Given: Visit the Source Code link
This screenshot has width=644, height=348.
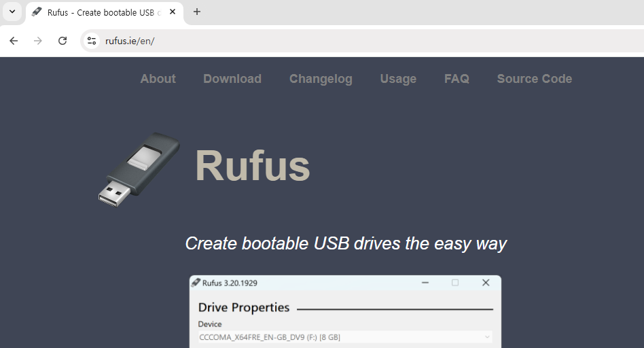Looking at the screenshot, I should coord(534,79).
